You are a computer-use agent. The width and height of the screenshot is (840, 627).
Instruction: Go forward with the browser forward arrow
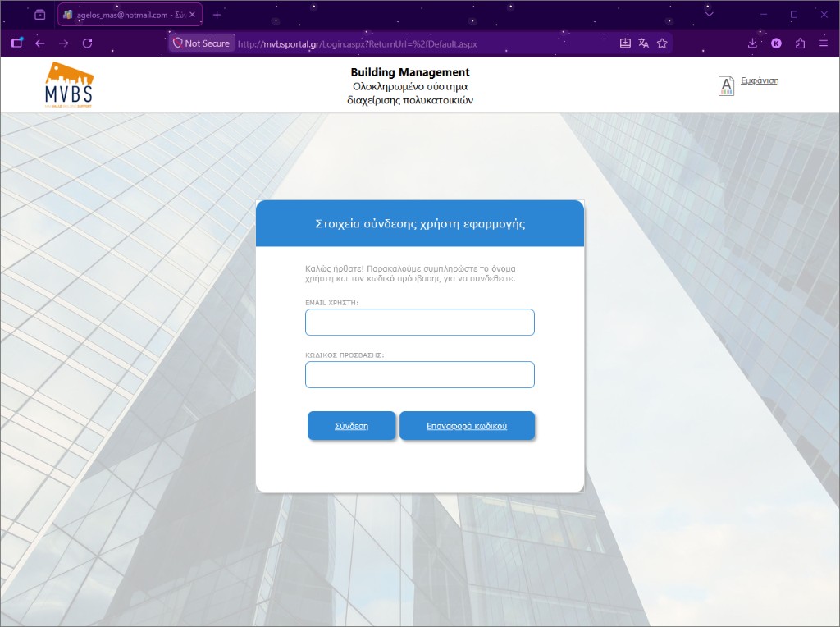pyautogui.click(x=64, y=43)
